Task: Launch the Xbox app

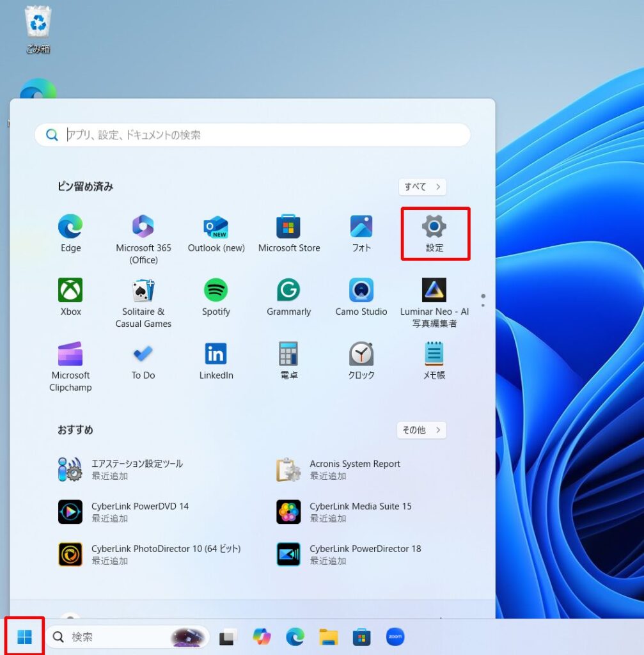Action: click(x=70, y=297)
